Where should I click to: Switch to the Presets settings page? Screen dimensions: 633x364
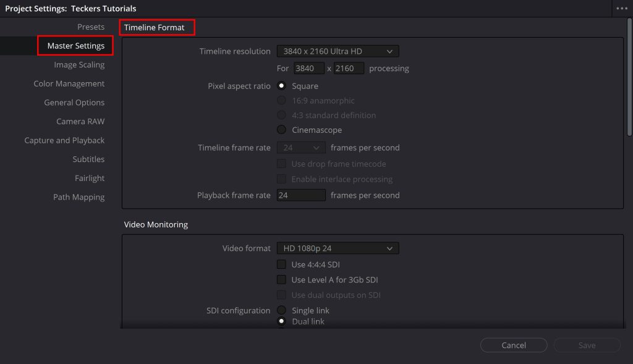click(90, 27)
